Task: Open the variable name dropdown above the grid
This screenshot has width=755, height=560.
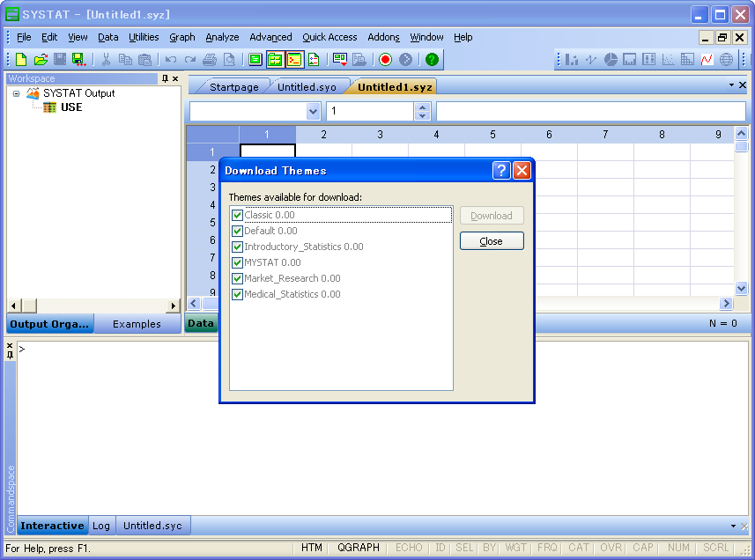Action: coord(313,111)
